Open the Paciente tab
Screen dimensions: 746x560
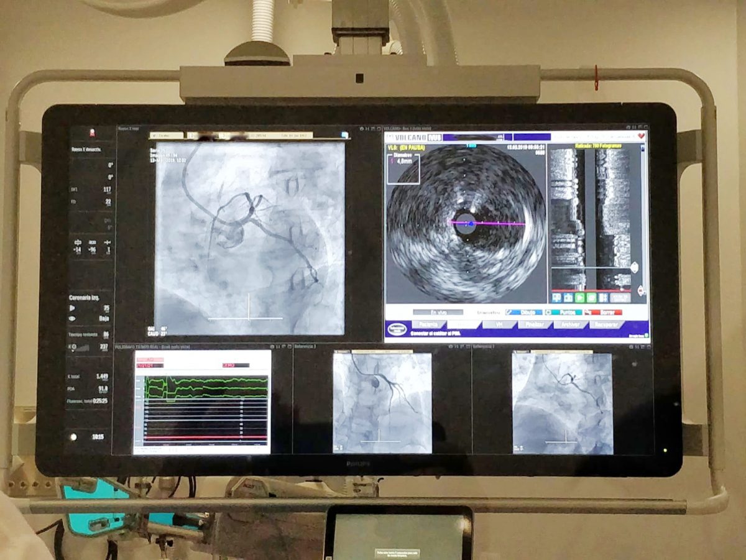coord(427,324)
